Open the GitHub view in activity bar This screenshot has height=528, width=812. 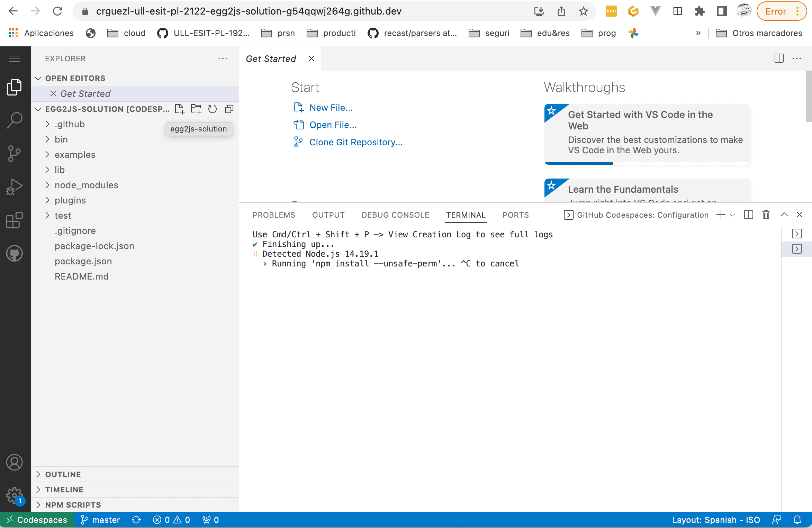coord(15,253)
